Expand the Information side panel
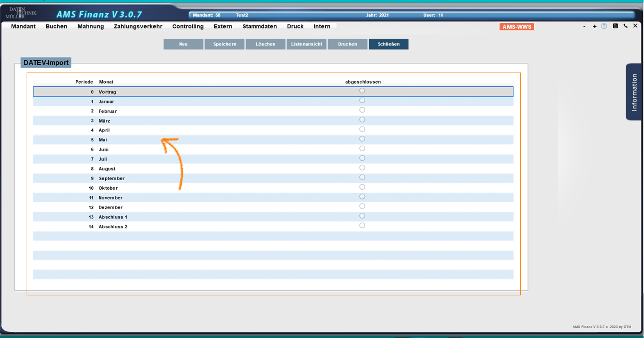The width and height of the screenshot is (644, 338). tap(634, 92)
